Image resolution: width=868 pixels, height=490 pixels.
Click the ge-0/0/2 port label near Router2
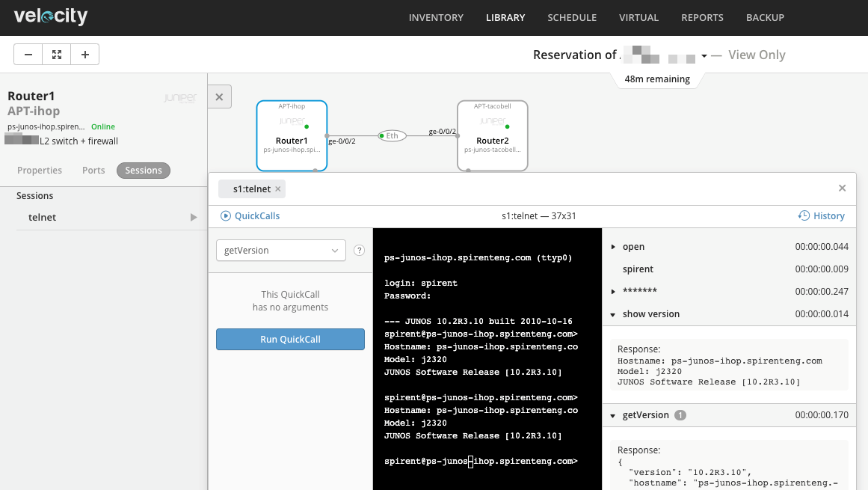(x=443, y=132)
